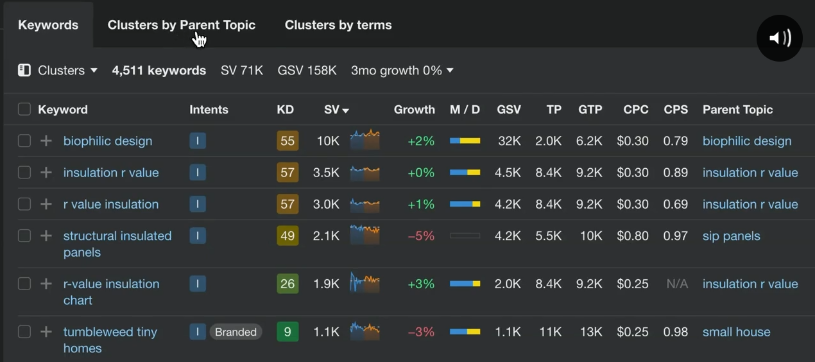Click plus icon next to tumbleweed tiny homes
This screenshot has height=362, width=815.
coord(46,332)
